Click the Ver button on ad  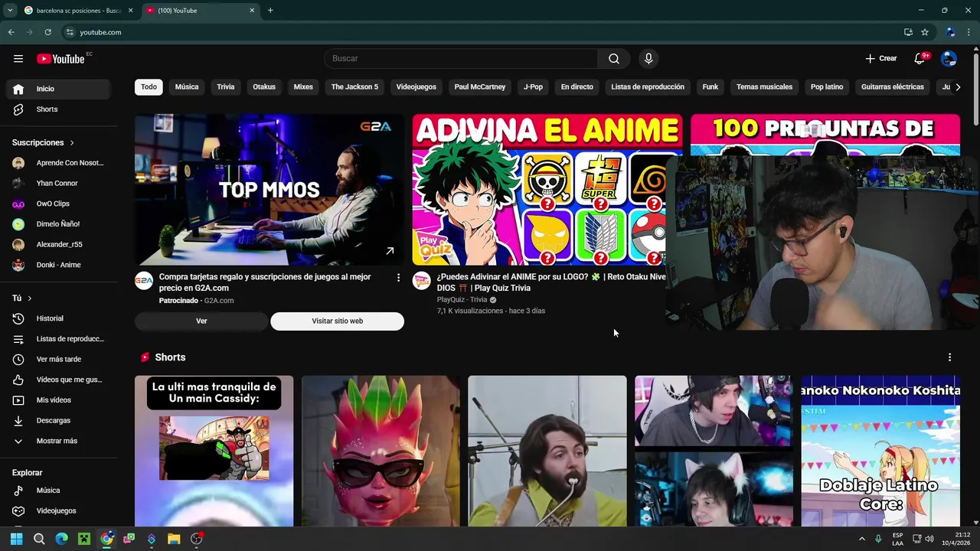pos(201,321)
